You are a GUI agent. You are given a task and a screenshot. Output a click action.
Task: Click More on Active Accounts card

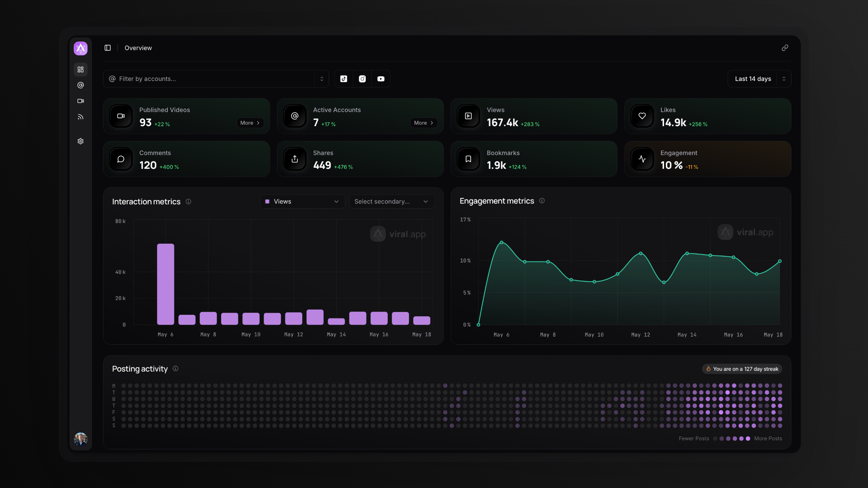coord(424,123)
